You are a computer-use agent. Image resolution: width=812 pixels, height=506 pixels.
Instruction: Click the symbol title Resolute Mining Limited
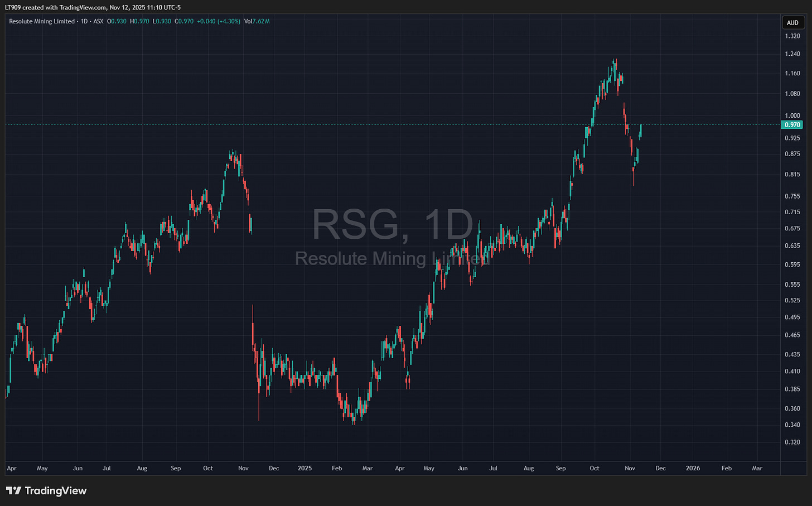[x=42, y=21]
